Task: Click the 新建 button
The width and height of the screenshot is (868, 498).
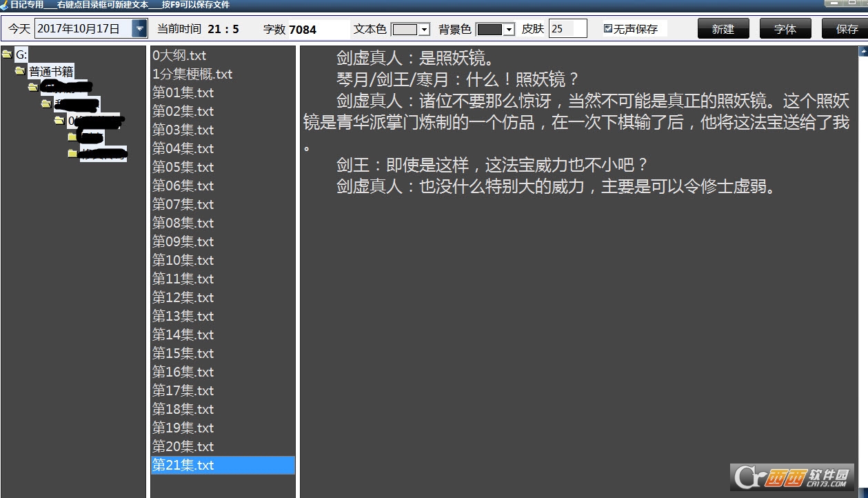Action: 723,29
